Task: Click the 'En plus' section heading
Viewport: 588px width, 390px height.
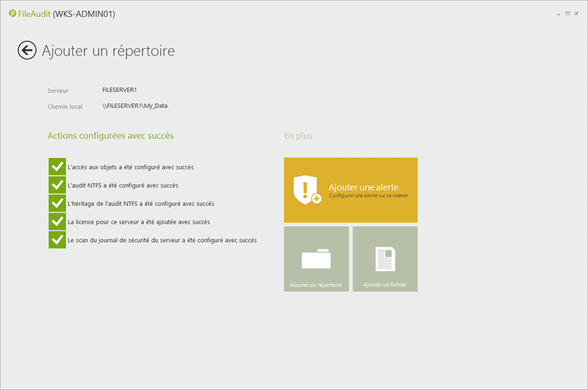Action: (298, 136)
